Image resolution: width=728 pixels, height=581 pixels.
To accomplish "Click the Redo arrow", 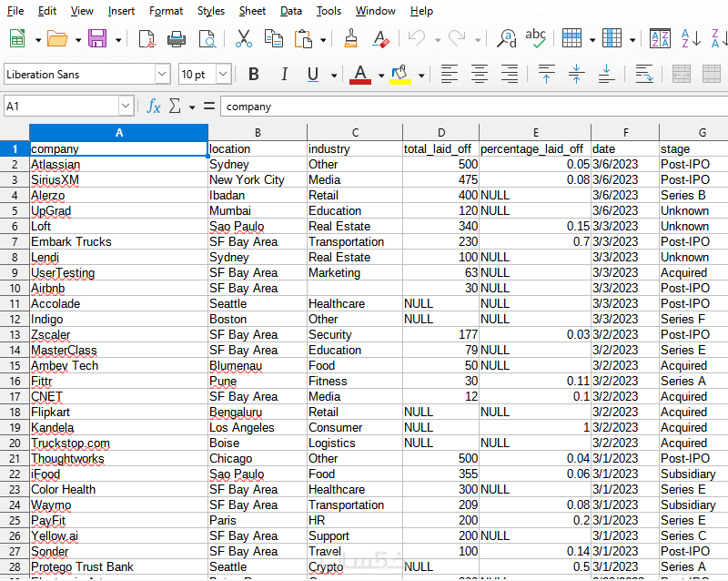I will pos(457,39).
